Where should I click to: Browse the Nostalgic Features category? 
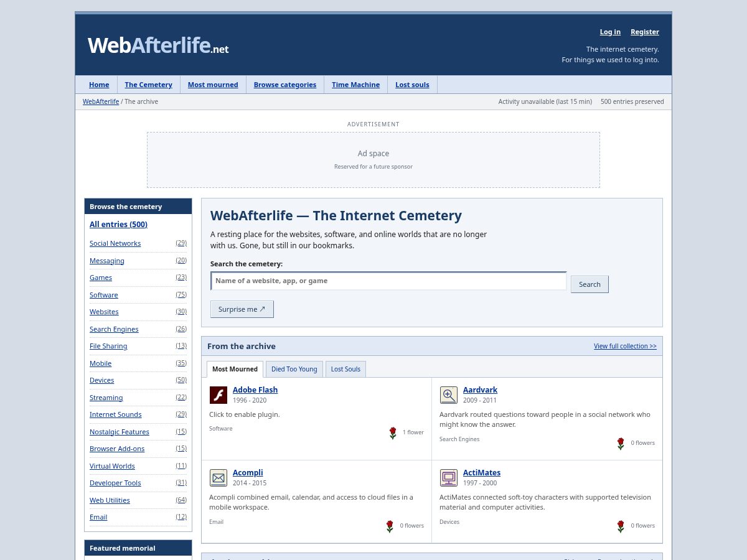pos(120,432)
